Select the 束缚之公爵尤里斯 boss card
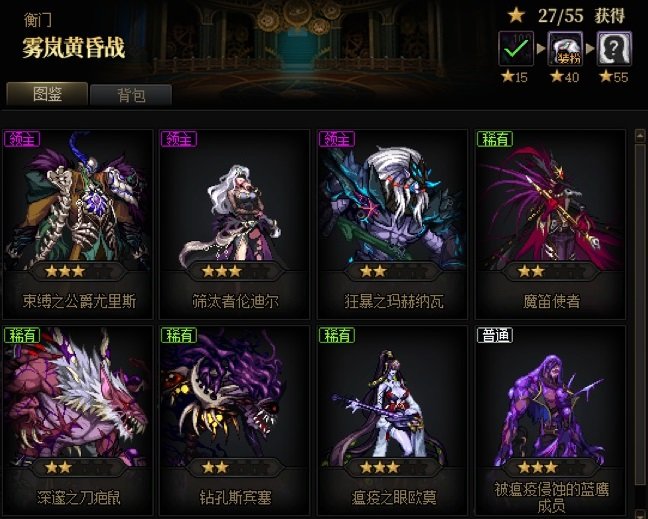 78,224
